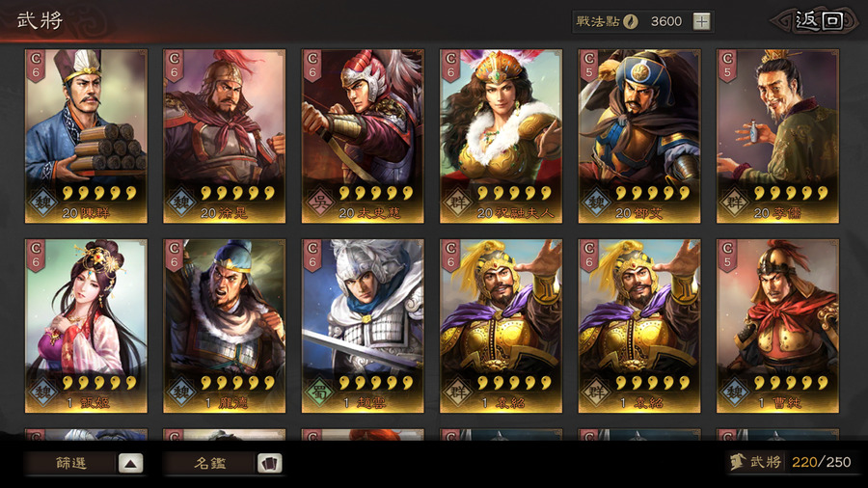This screenshot has width=868, height=488.
Task: Choose the 趙雲 card
Action: coord(363,326)
